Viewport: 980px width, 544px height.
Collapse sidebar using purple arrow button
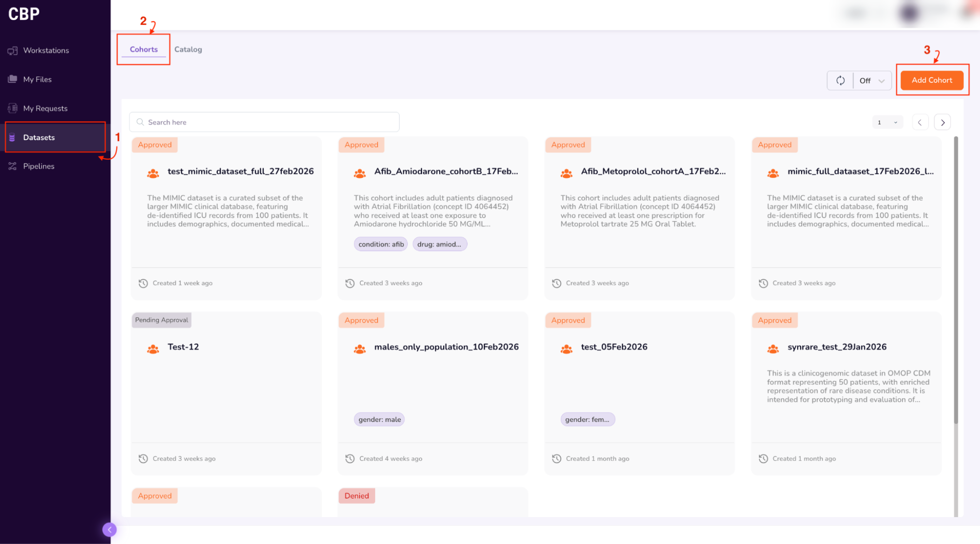[109, 529]
